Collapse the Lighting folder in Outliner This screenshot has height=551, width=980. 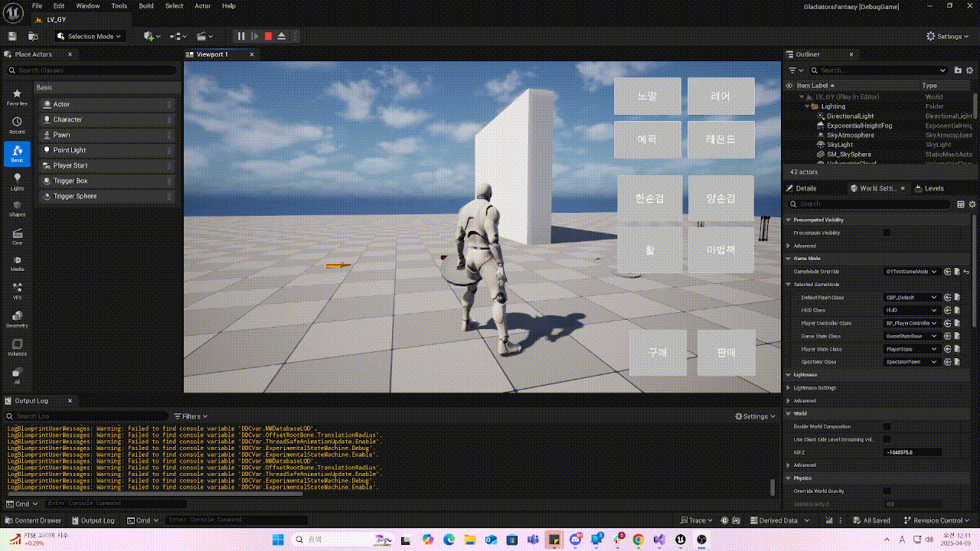click(x=807, y=106)
